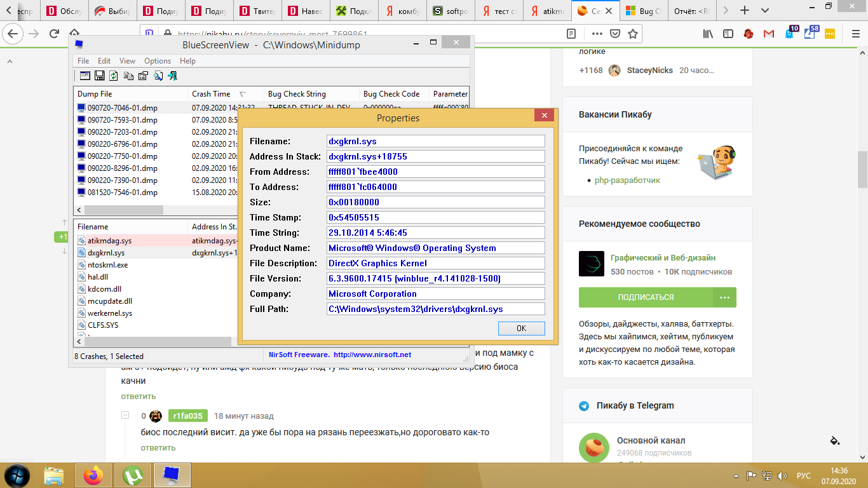
Task: Open the View menu in BlueScreenView
Action: point(127,61)
